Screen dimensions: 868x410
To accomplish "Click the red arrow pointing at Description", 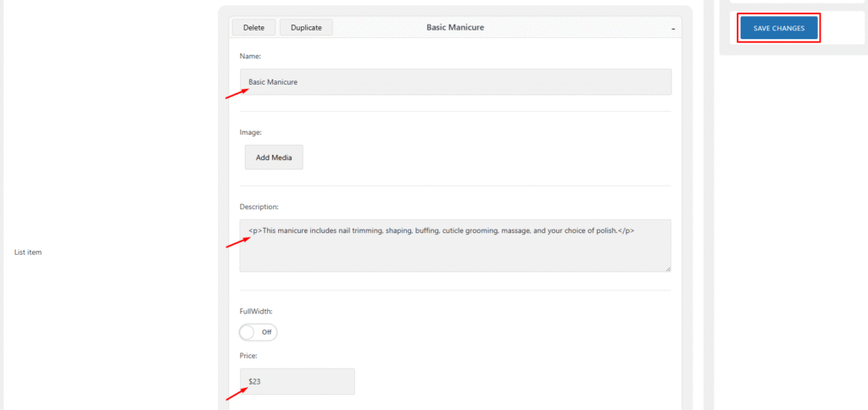I will (x=238, y=241).
